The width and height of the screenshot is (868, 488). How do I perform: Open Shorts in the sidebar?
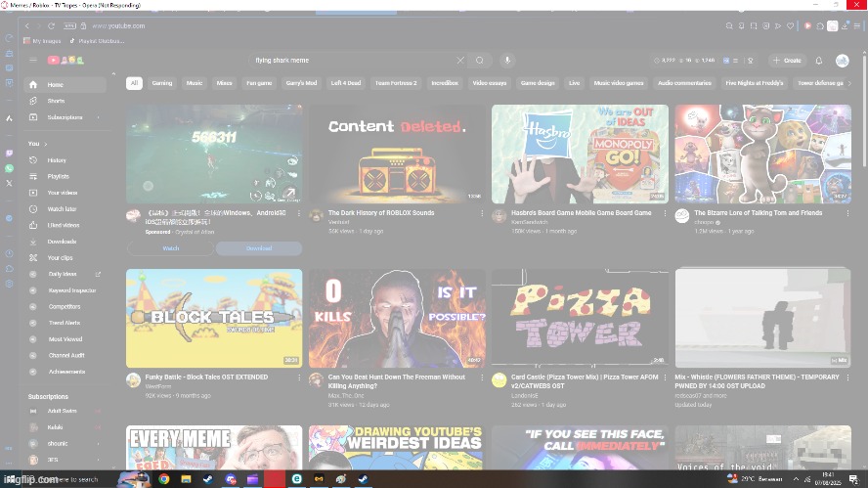pos(65,101)
